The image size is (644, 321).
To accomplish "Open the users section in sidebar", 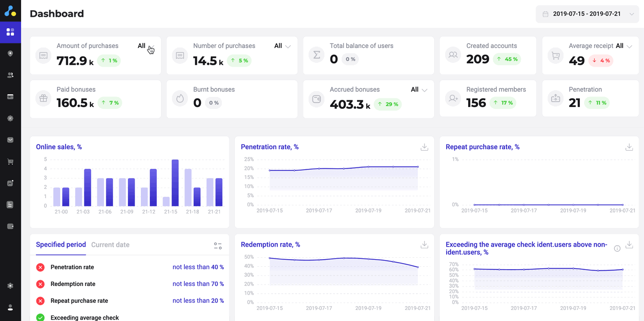I will (10, 75).
